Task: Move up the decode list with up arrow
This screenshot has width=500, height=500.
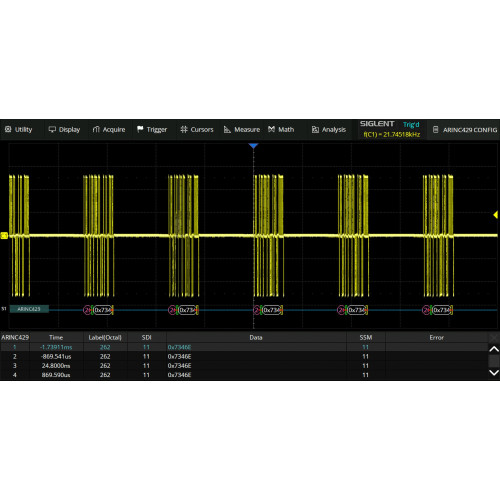Action: [494, 349]
